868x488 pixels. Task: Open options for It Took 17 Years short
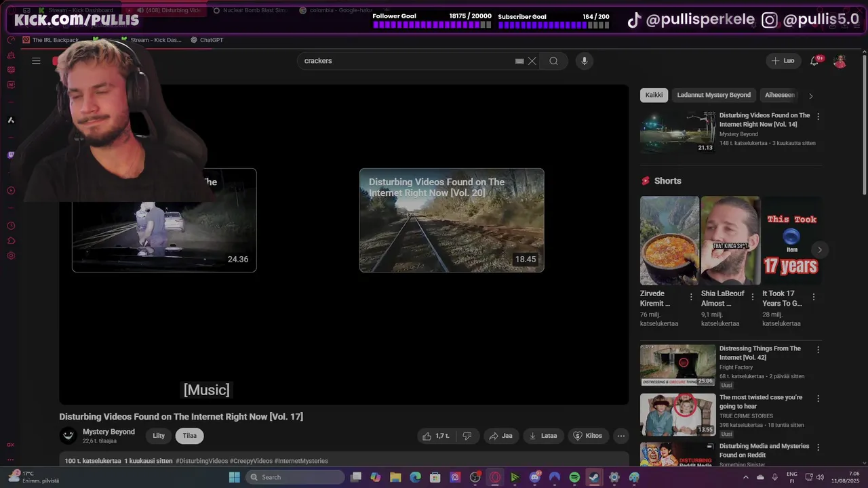pos(814,297)
